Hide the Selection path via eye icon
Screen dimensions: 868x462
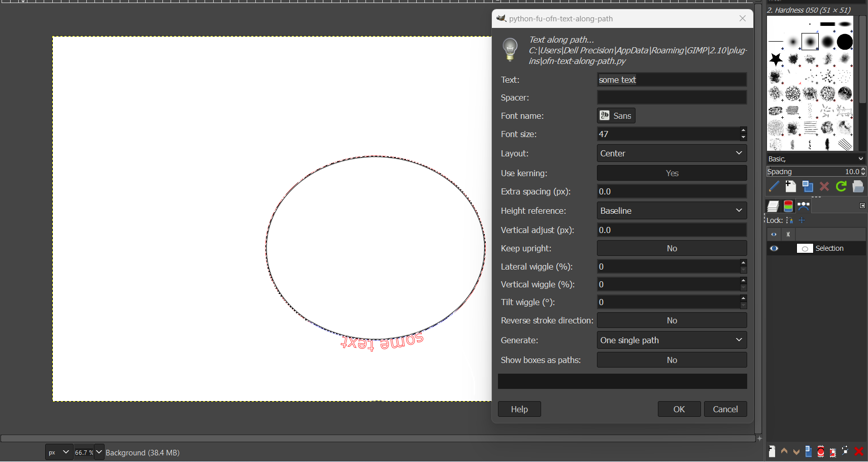(774, 248)
